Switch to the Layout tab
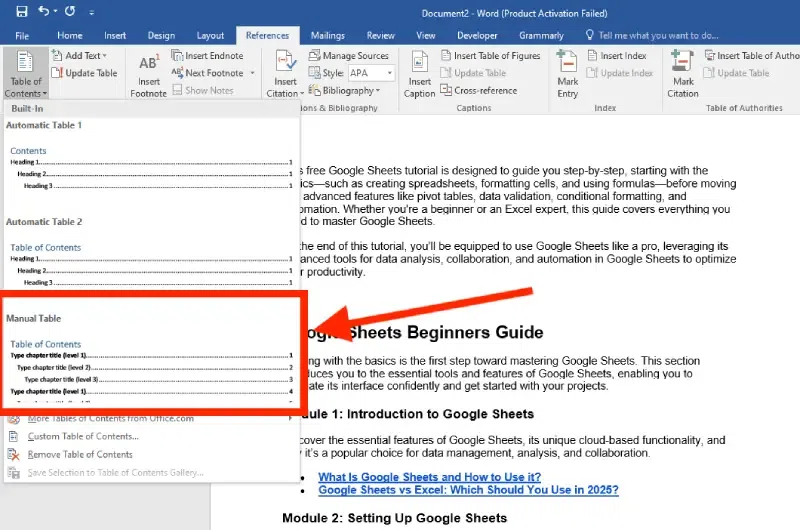Viewport: 800px width, 530px height. click(210, 36)
